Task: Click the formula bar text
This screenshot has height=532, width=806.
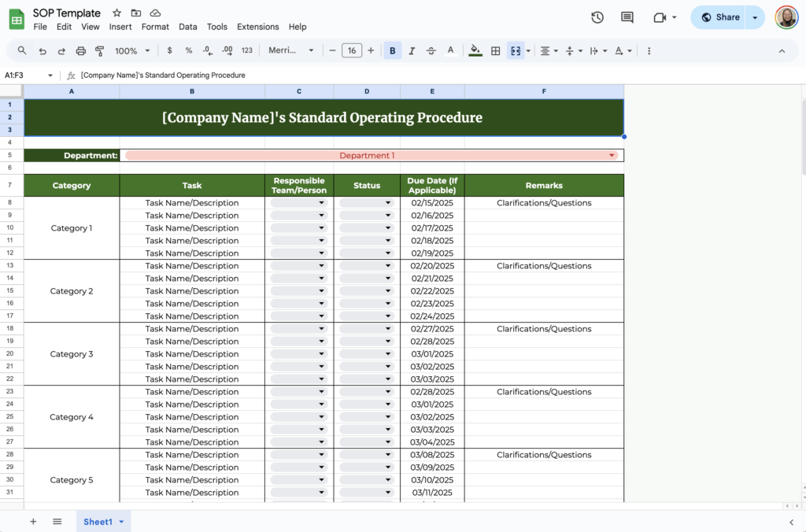Action: point(163,75)
